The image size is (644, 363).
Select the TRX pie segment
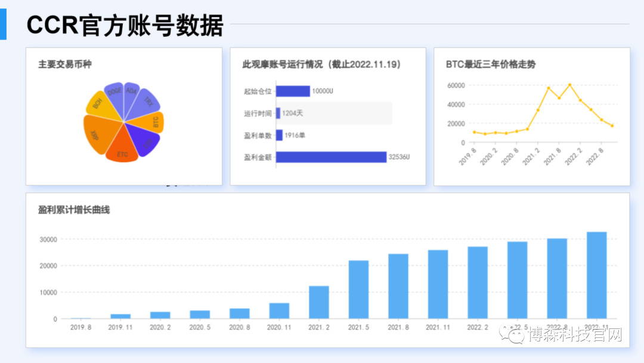[x=148, y=102]
